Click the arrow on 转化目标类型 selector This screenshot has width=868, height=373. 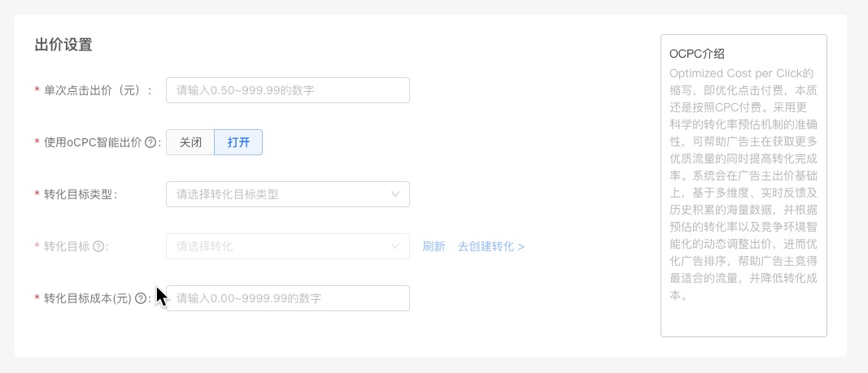point(395,194)
